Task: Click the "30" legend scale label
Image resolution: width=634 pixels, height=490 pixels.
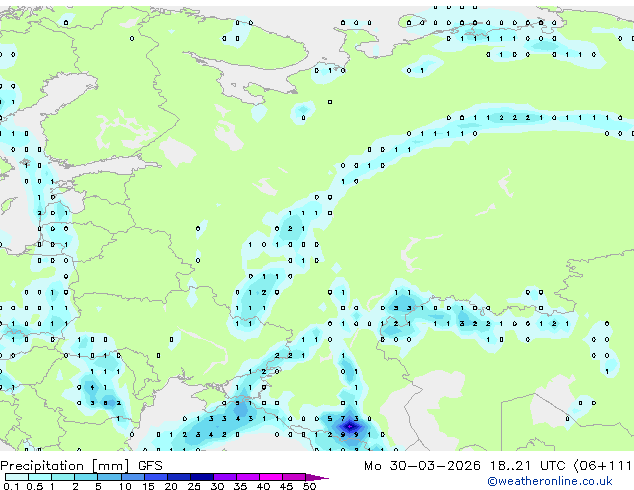Action: [x=218, y=486]
